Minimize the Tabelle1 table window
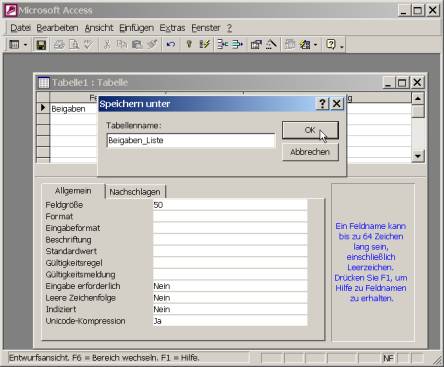Viewport: 444px width, 367px height. [388, 82]
